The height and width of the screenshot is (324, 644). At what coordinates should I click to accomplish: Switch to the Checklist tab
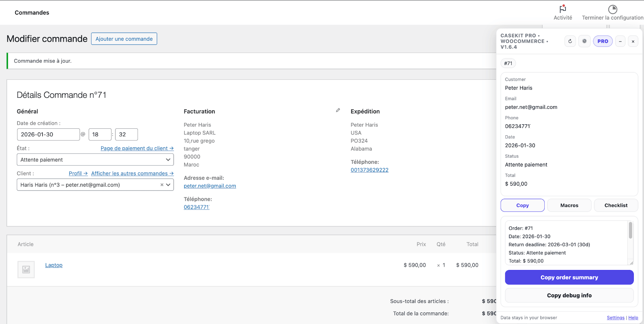[x=616, y=205]
